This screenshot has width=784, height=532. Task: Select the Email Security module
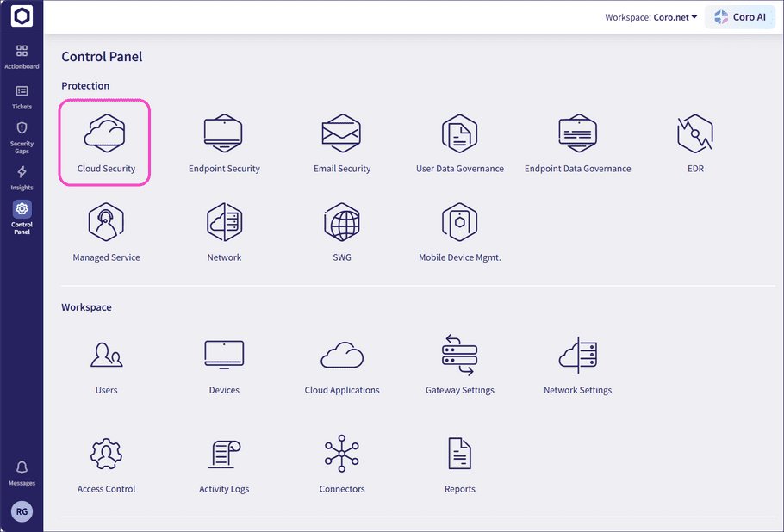(341, 142)
